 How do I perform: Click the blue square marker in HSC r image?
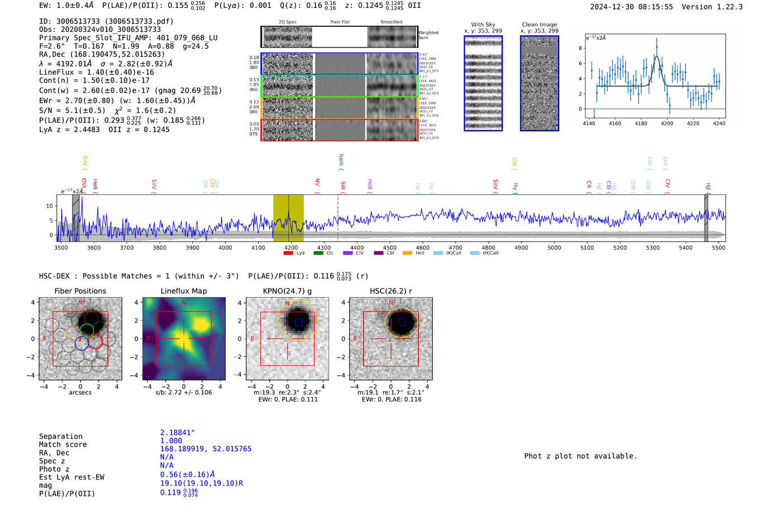click(x=402, y=322)
